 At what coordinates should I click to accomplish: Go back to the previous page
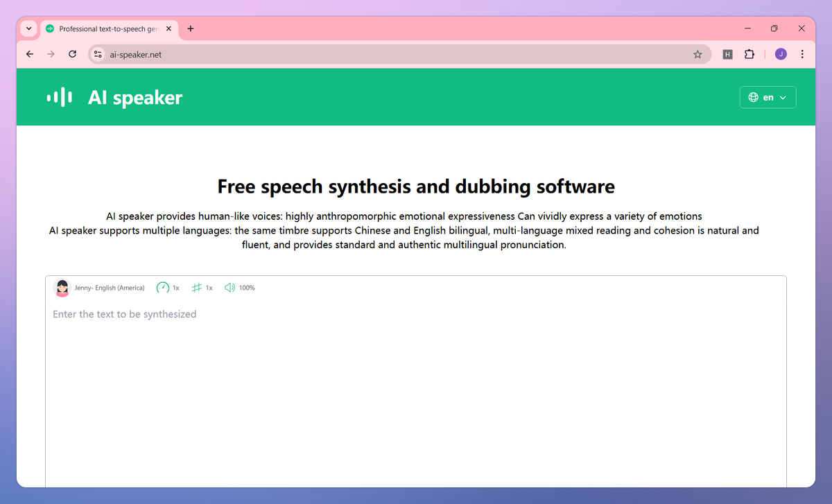pos(29,54)
